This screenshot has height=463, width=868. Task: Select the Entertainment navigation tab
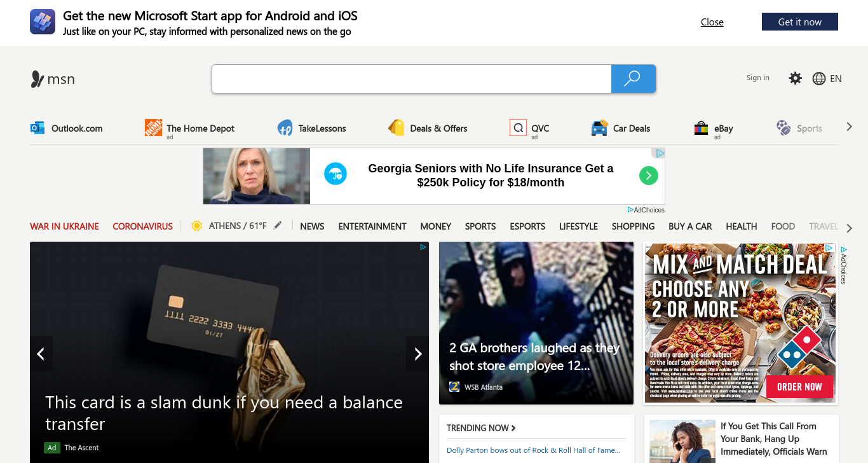pos(372,226)
